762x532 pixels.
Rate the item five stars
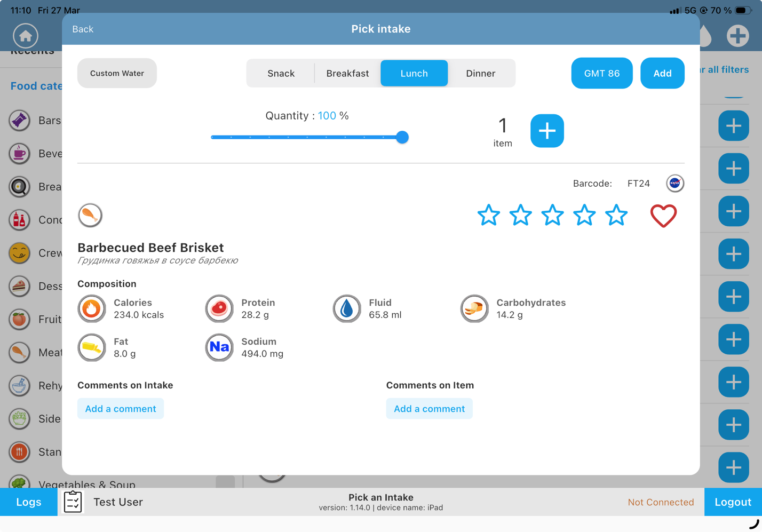coord(616,216)
